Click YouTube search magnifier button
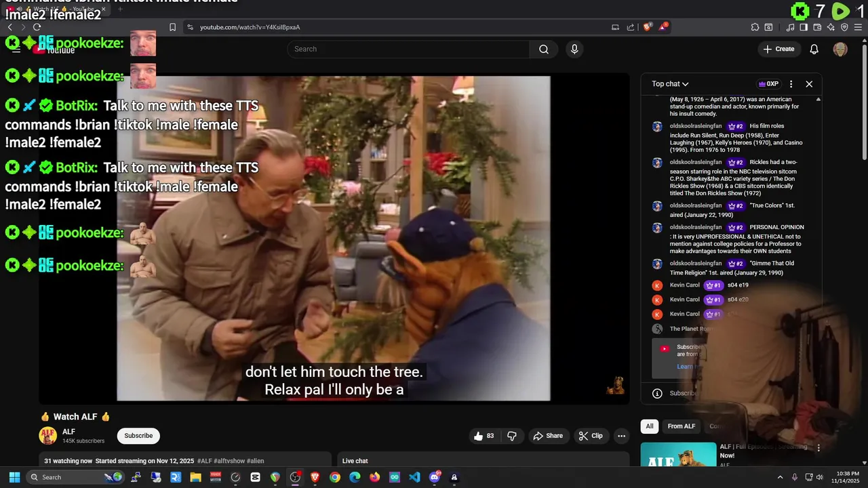 [x=544, y=49]
